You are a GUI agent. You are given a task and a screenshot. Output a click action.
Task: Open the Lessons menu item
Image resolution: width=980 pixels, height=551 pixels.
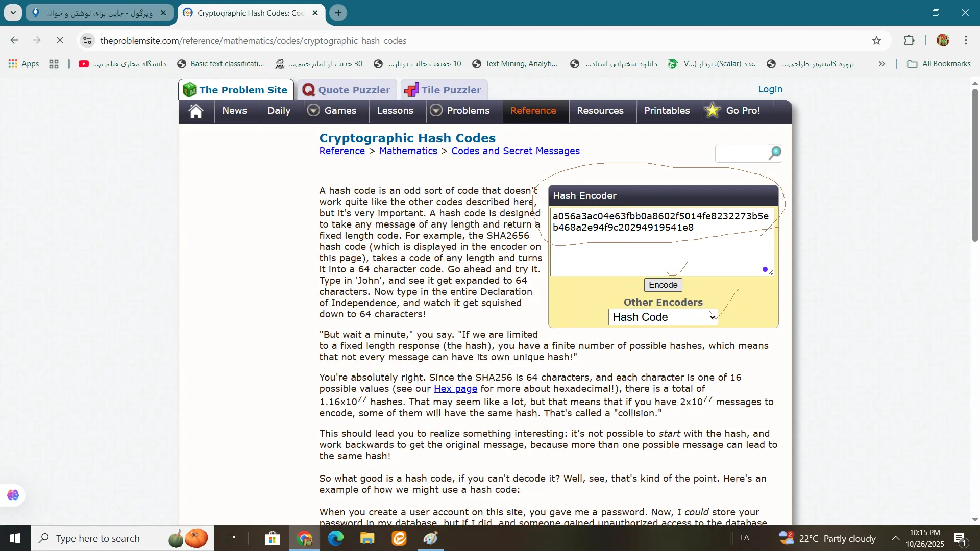[x=395, y=111]
